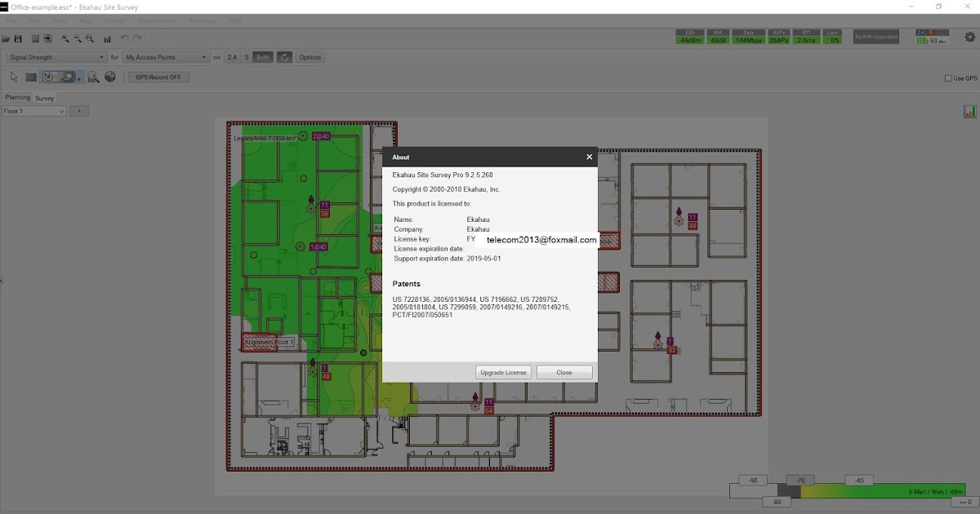Switch to the Survey tab

click(44, 98)
